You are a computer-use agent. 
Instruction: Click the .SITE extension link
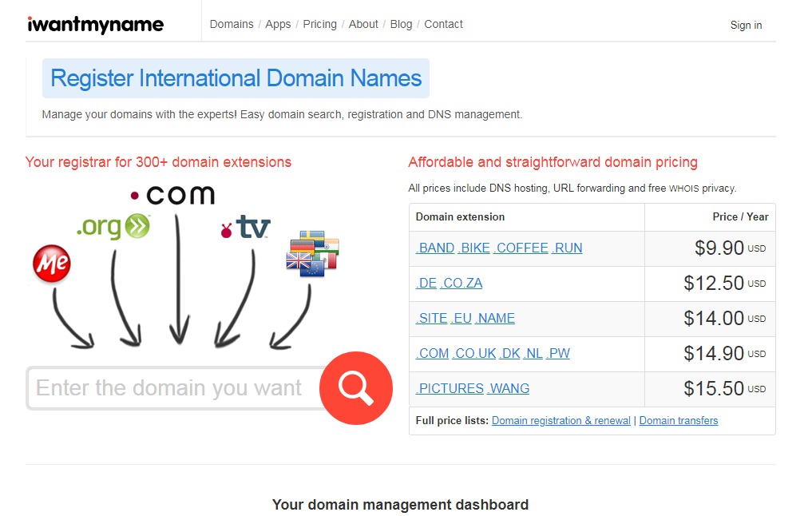[x=431, y=318]
